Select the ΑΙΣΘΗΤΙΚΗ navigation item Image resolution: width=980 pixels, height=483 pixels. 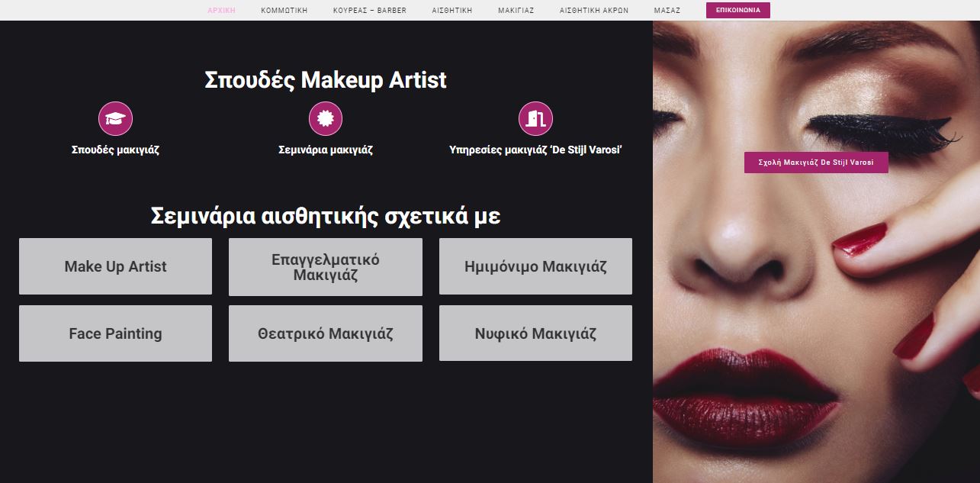point(452,11)
